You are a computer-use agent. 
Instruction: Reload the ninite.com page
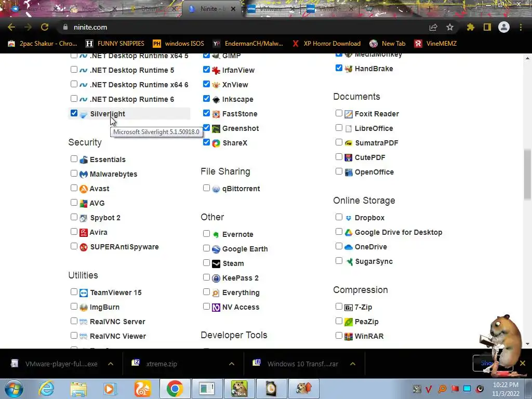tap(45, 27)
